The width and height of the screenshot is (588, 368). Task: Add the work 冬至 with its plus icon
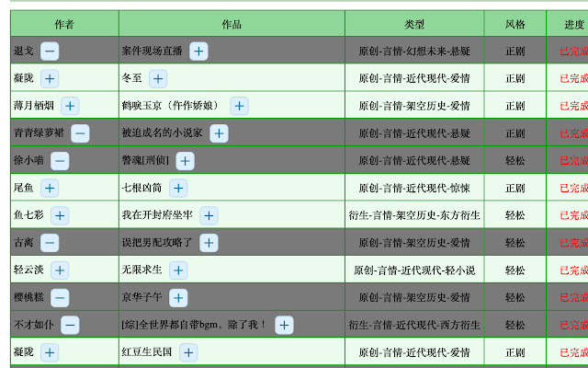pos(158,78)
